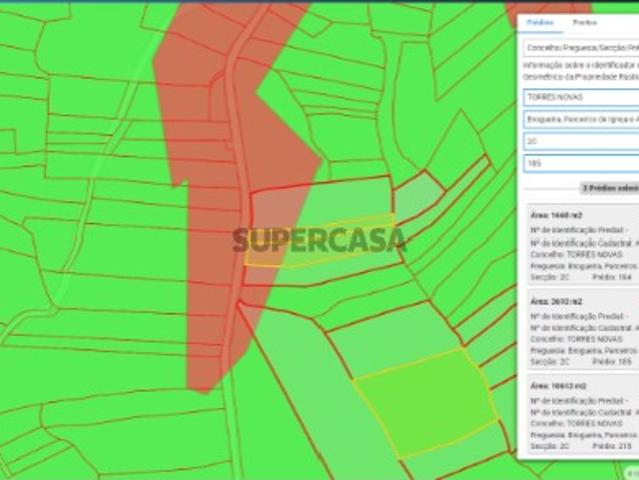The image size is (639, 480).
Task: Select the result card for Prédio 215
Action: click(583, 414)
